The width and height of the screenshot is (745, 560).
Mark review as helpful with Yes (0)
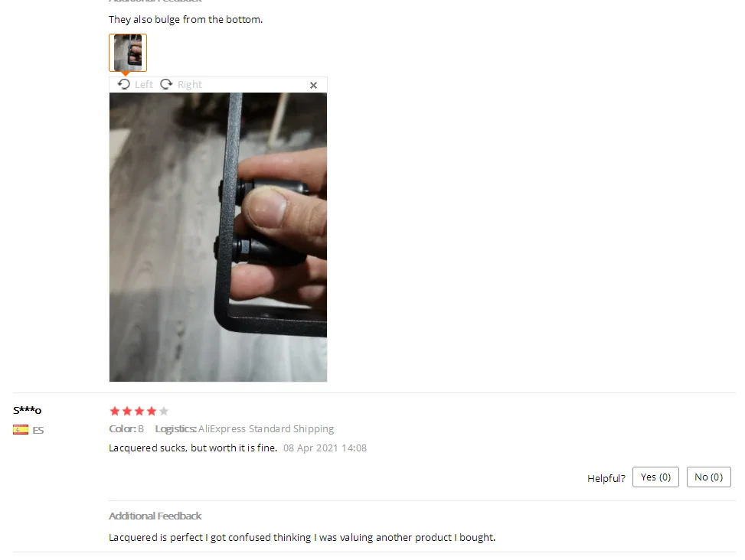pyautogui.click(x=655, y=477)
